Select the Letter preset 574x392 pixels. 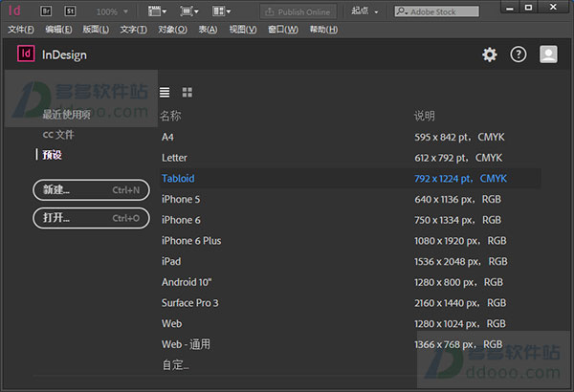tap(350, 158)
